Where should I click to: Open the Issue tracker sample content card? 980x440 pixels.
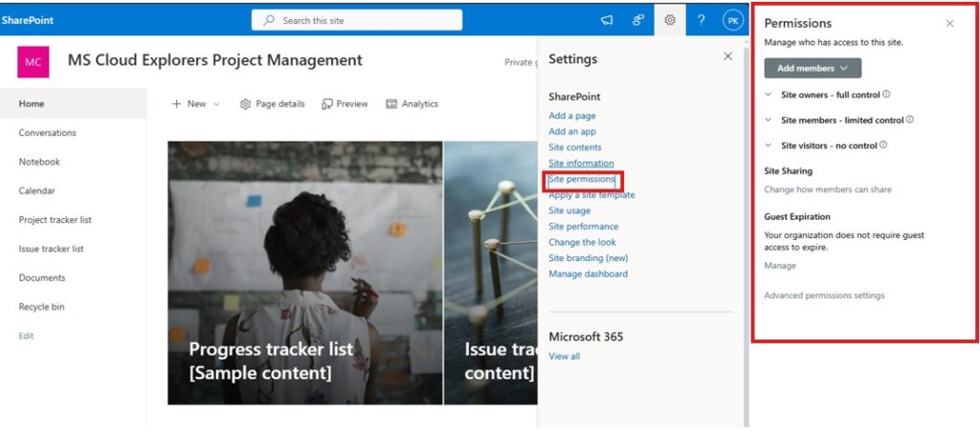point(491,273)
